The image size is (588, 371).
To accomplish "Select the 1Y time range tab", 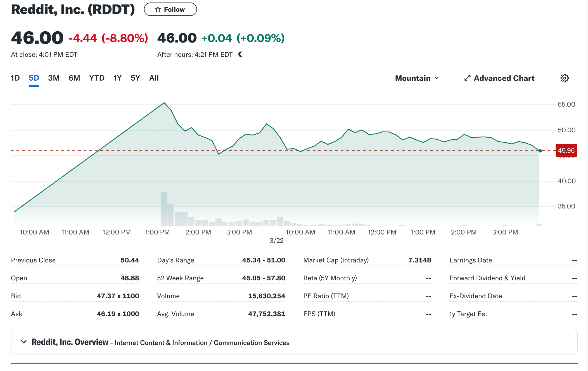I will (x=117, y=78).
